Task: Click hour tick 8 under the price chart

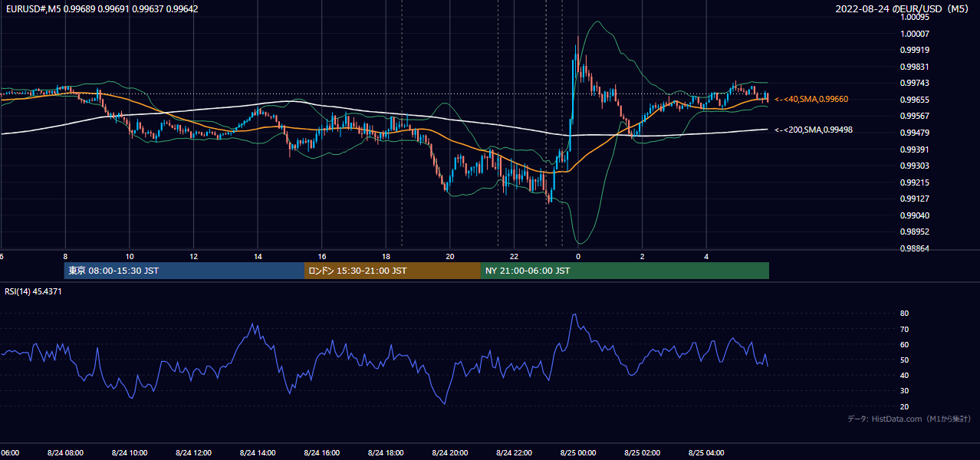Action: (65, 256)
